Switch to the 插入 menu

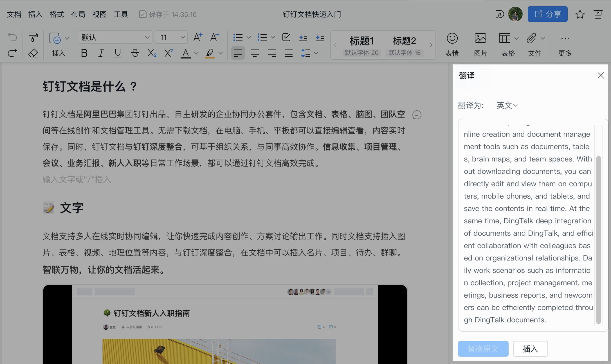[35, 14]
